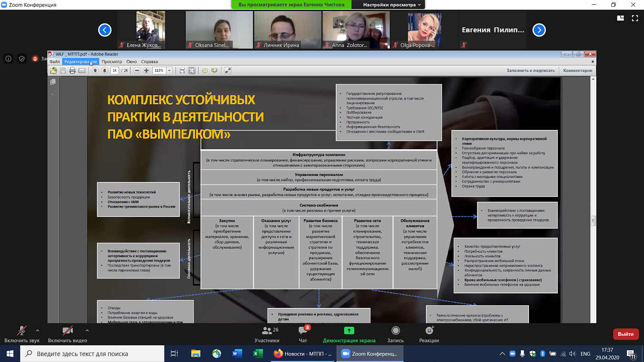Show previous participants with left arrow
The image size is (644, 362).
coord(105,30)
